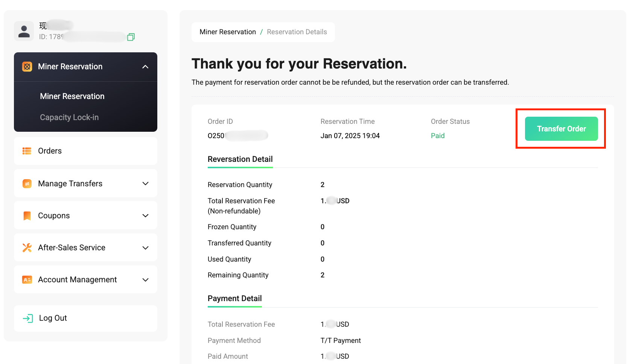The image size is (630, 364).
Task: Open the Orders menu entry
Action: (x=85, y=151)
